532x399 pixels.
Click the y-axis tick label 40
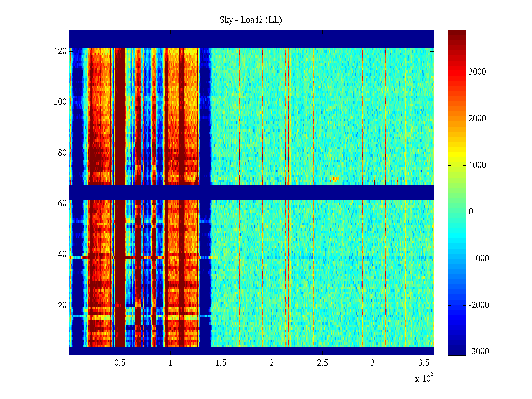click(x=62, y=255)
